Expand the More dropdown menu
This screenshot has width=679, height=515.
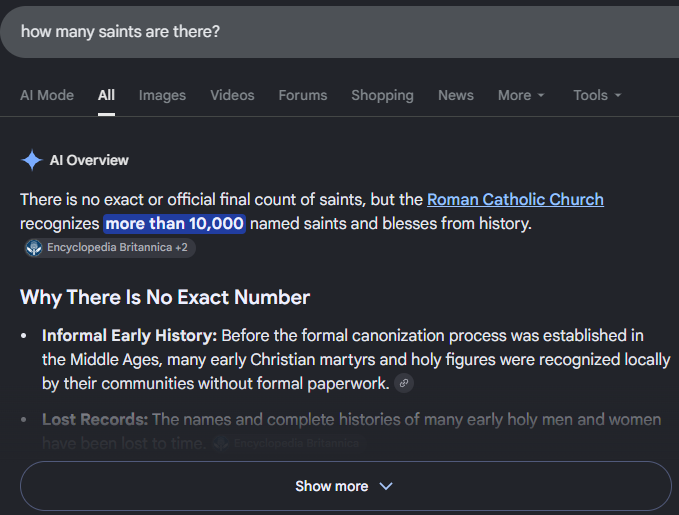click(521, 95)
